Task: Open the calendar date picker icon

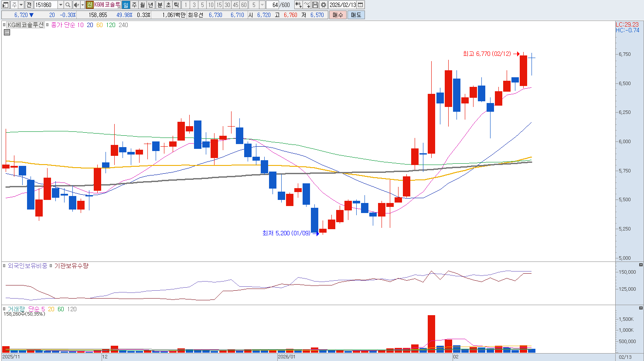Action: click(361, 5)
